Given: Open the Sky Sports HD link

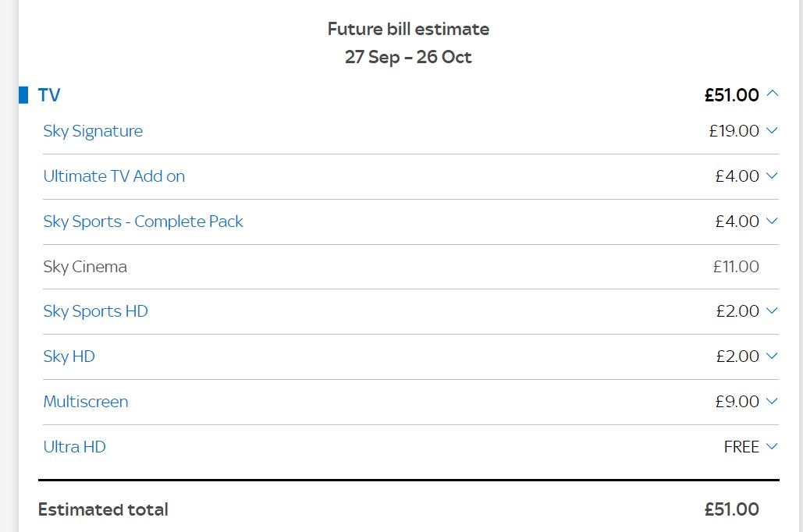Looking at the screenshot, I should 95,311.
